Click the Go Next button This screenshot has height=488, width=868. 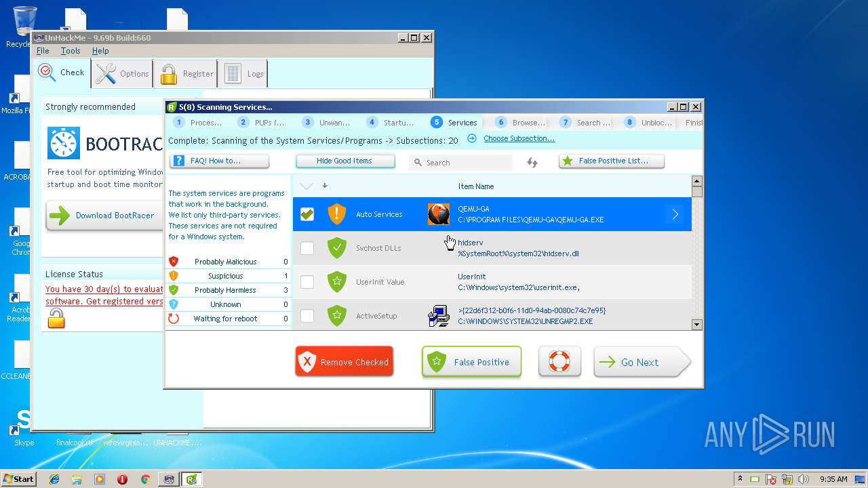coord(642,362)
